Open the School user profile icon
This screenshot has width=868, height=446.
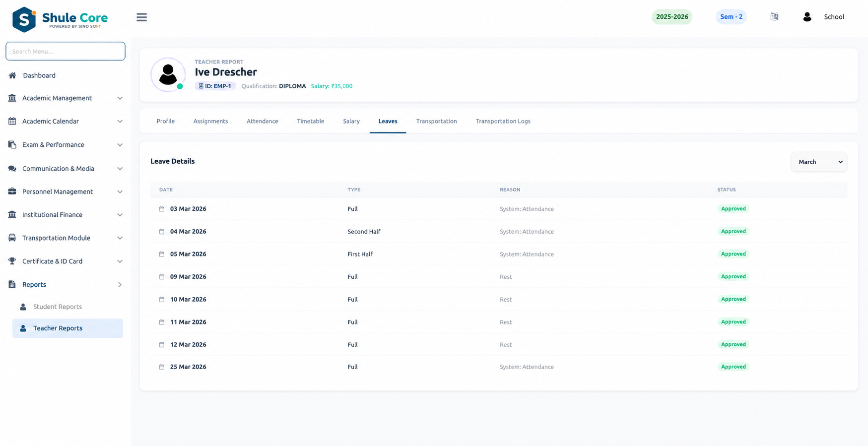point(807,17)
